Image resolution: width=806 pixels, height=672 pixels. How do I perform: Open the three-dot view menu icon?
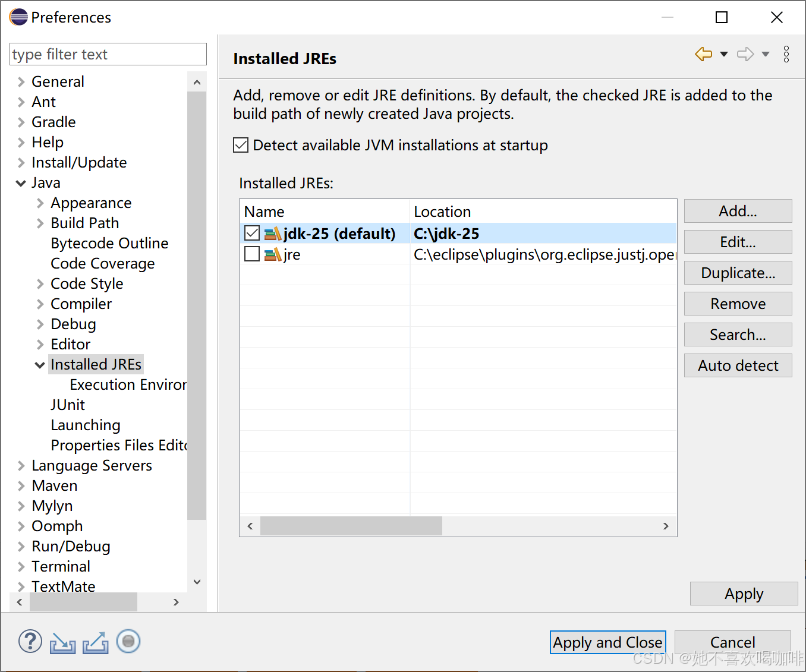[786, 54]
